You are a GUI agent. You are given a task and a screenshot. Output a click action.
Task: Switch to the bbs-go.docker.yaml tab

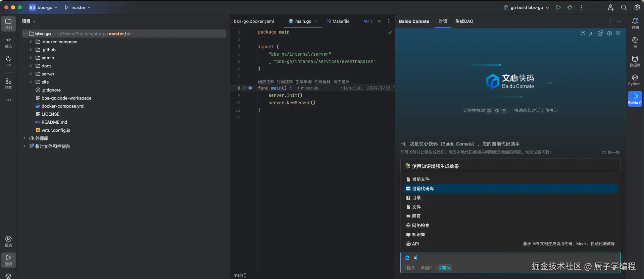pyautogui.click(x=254, y=21)
